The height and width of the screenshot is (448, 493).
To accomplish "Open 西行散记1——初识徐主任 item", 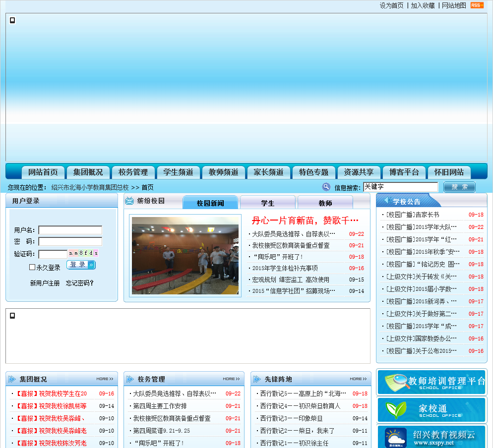I will [294, 443].
